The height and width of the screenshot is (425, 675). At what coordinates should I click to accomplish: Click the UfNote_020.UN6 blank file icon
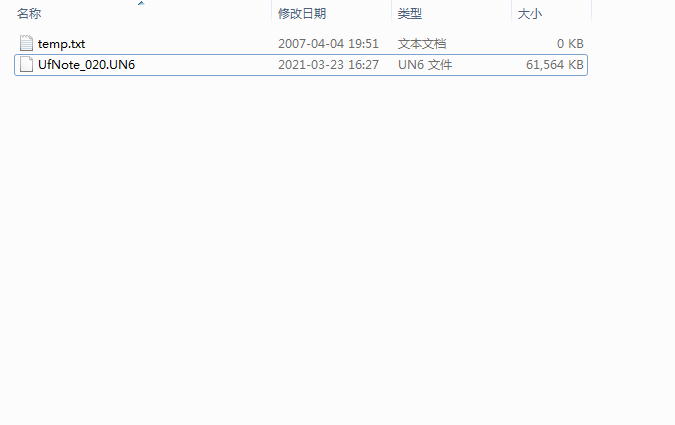click(x=26, y=64)
